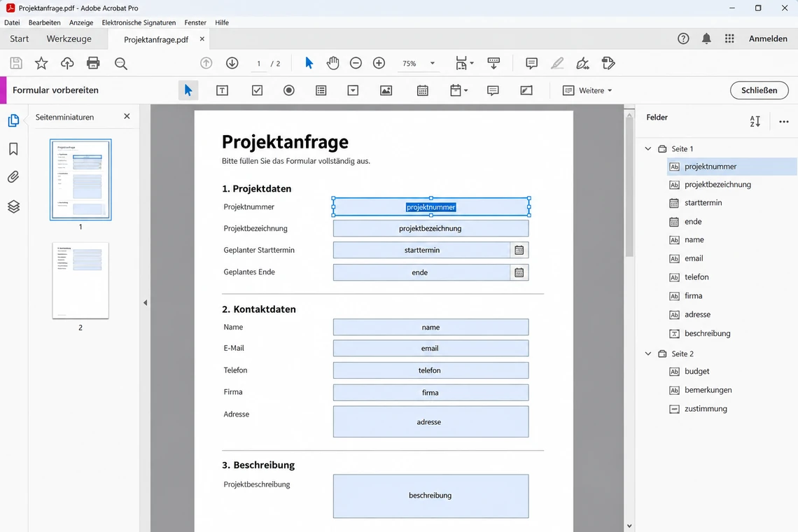Collapse the Seite 1 tree node
This screenshot has width=798, height=532.
[648, 148]
